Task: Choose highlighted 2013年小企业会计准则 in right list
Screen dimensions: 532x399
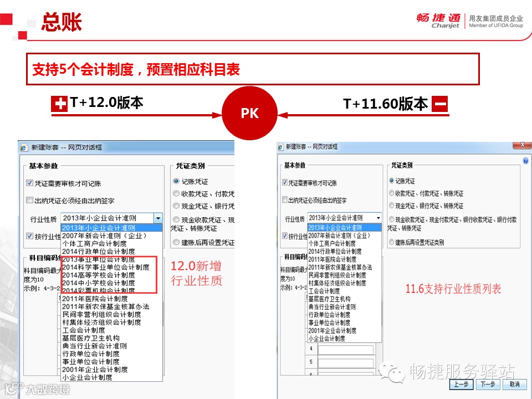Action: pyautogui.click(x=344, y=228)
